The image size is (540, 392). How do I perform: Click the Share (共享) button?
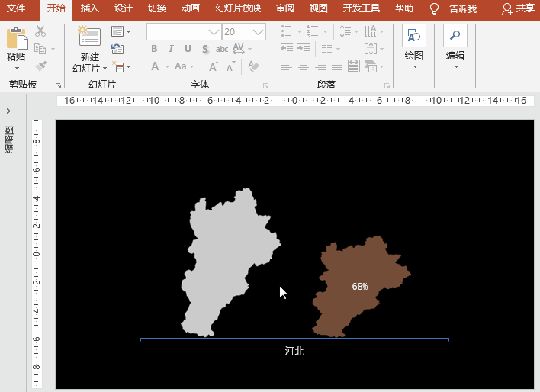click(519, 9)
